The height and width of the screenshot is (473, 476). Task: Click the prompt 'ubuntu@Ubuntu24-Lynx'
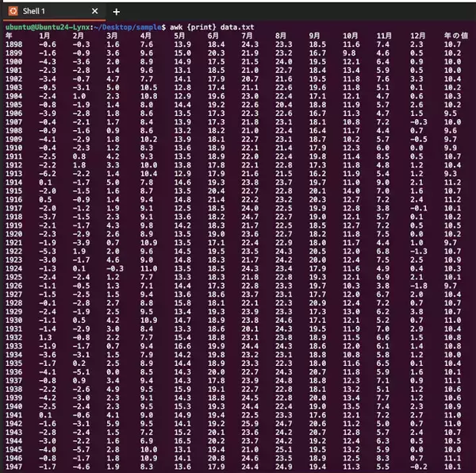click(48, 27)
